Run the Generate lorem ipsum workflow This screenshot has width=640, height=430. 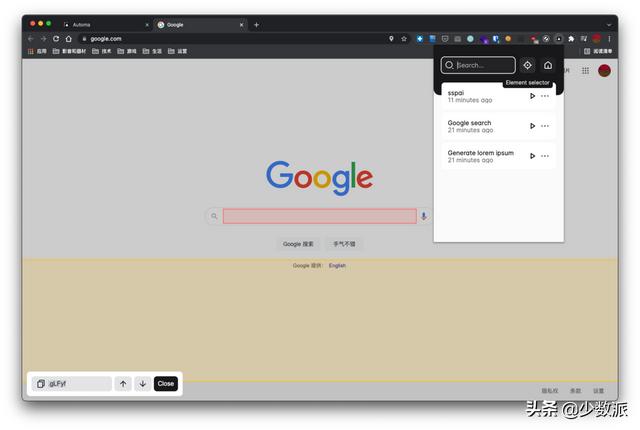point(532,156)
